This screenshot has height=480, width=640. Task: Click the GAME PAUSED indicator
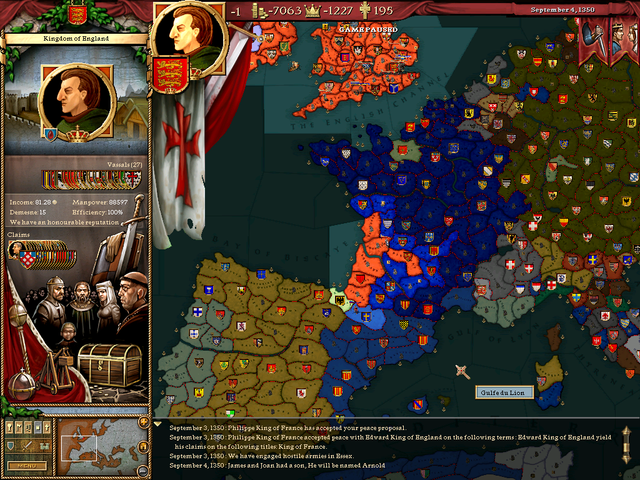coord(368,29)
